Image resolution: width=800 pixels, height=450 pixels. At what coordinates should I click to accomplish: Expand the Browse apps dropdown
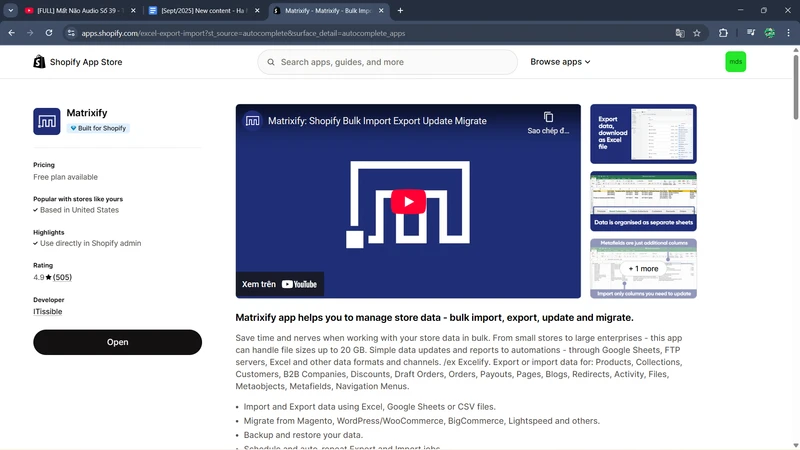(560, 62)
